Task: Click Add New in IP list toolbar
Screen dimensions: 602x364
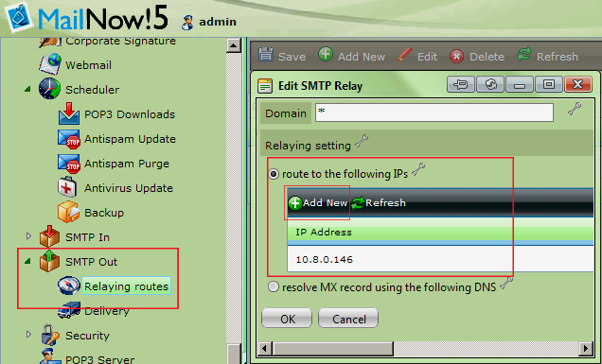Action: [318, 202]
